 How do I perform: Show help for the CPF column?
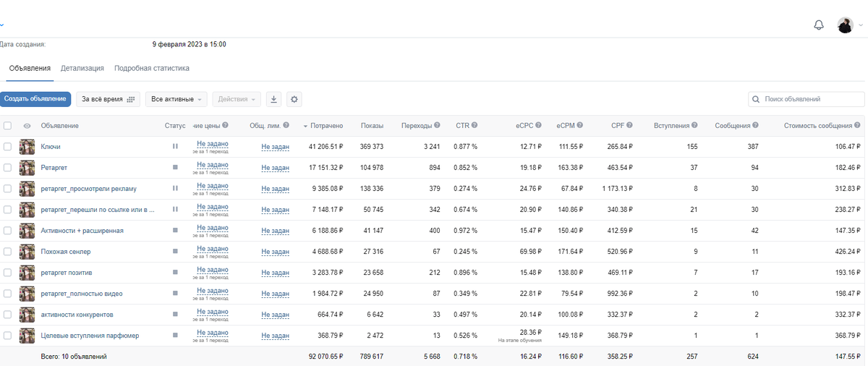(630, 126)
